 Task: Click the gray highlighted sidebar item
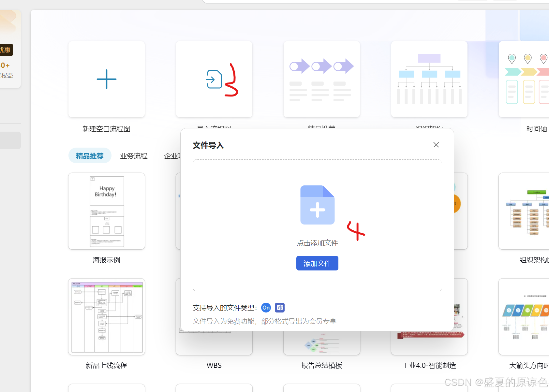click(10, 140)
